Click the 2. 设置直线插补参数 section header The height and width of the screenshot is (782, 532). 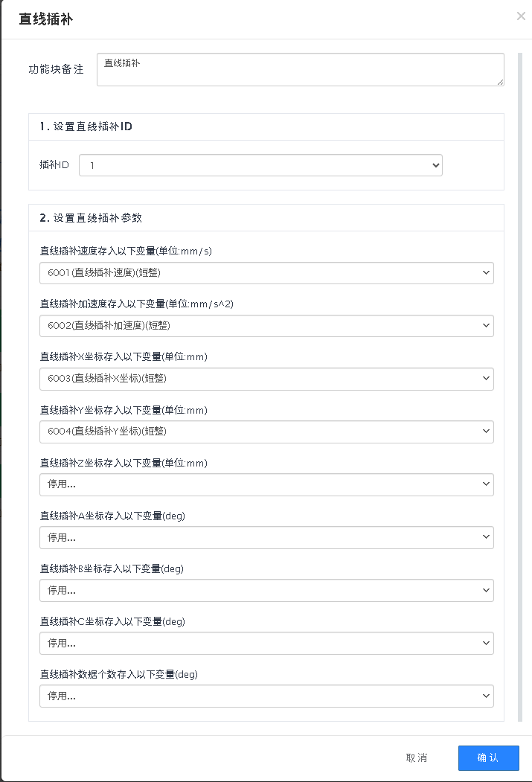[x=91, y=218]
